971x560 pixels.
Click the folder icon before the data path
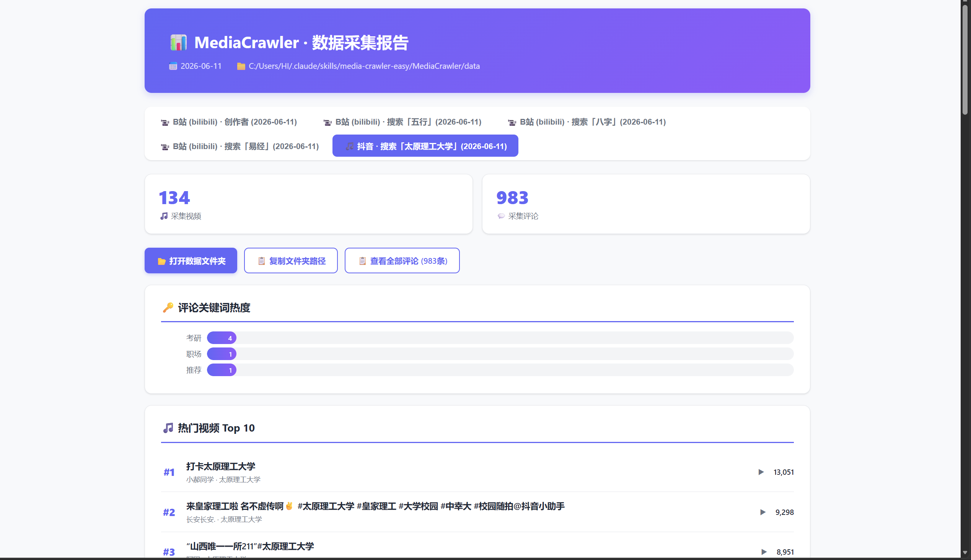(x=241, y=66)
